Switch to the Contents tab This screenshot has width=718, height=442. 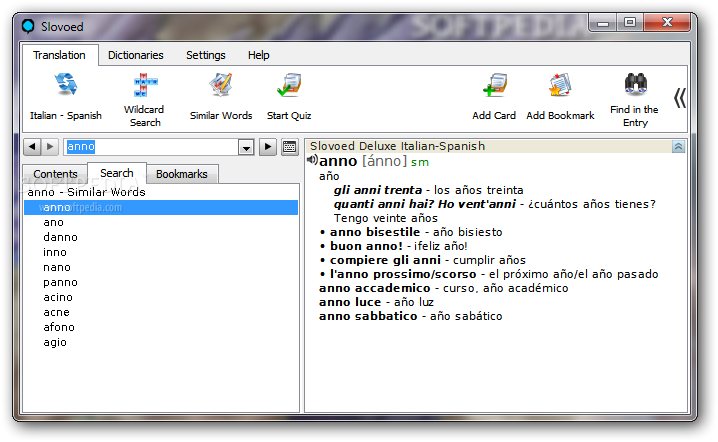click(55, 174)
